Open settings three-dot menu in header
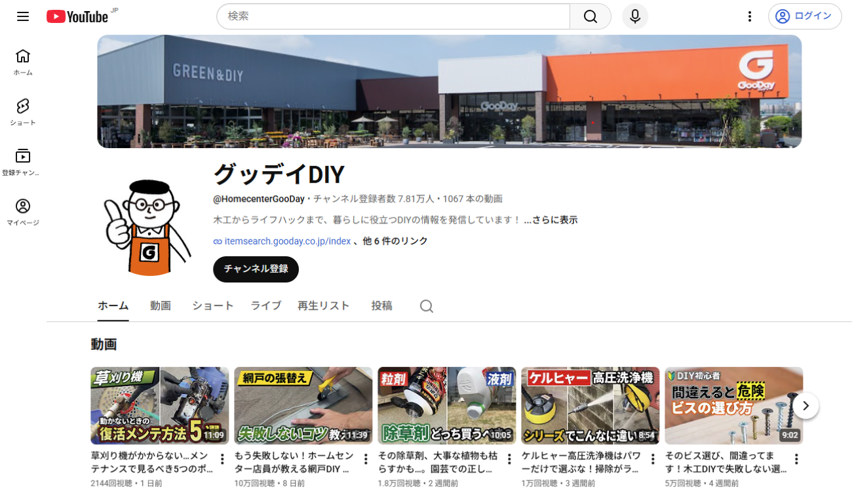Screen dimensions: 852x504 pyautogui.click(x=750, y=16)
